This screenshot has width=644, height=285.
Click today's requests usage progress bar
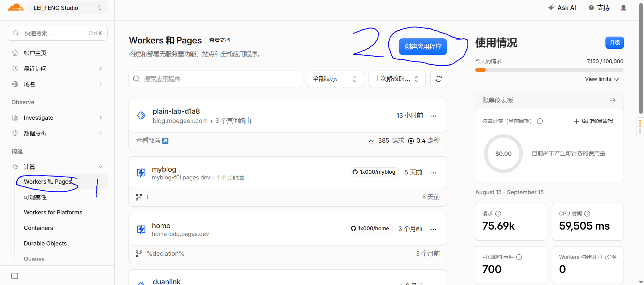tap(549, 70)
